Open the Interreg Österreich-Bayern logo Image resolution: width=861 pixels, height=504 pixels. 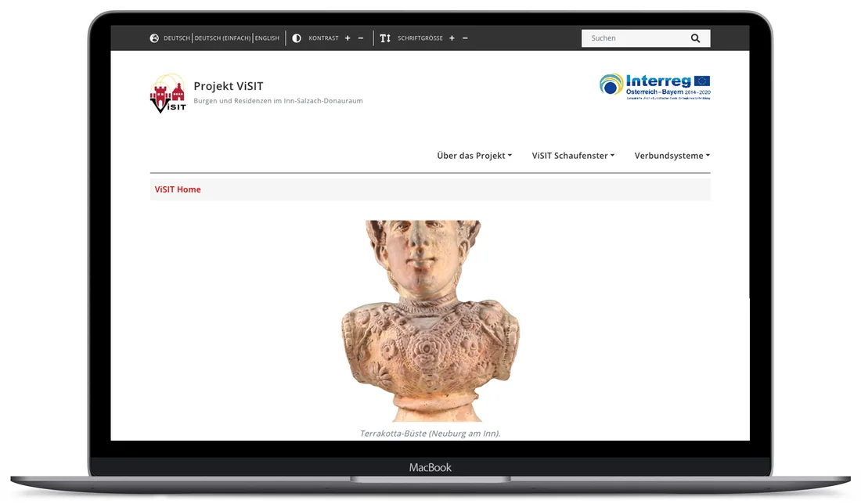(x=655, y=86)
